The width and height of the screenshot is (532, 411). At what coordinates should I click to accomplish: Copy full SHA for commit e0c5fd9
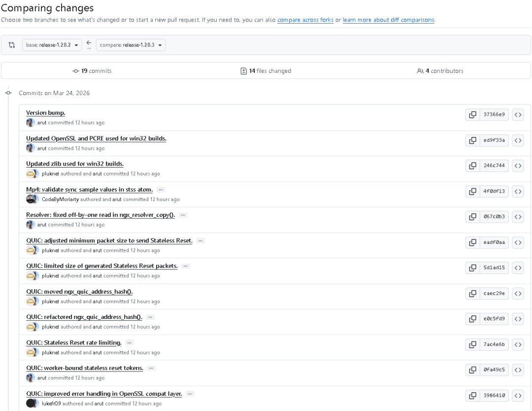click(472, 319)
